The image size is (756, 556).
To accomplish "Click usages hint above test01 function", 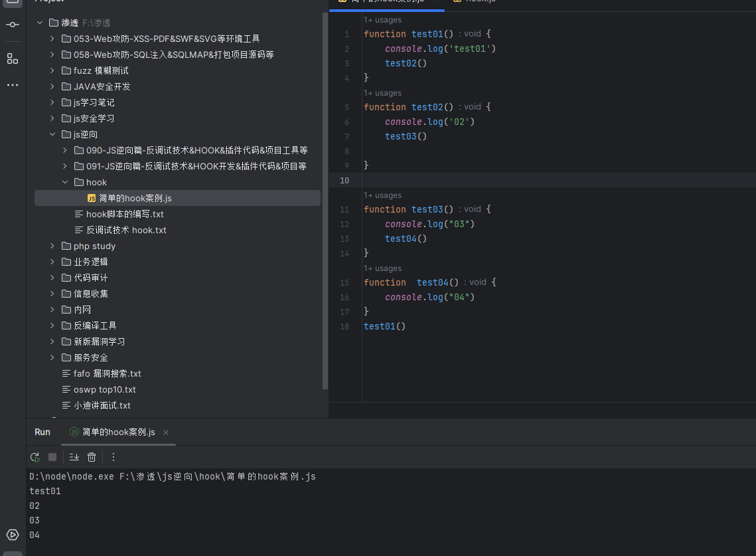I will tap(382, 20).
